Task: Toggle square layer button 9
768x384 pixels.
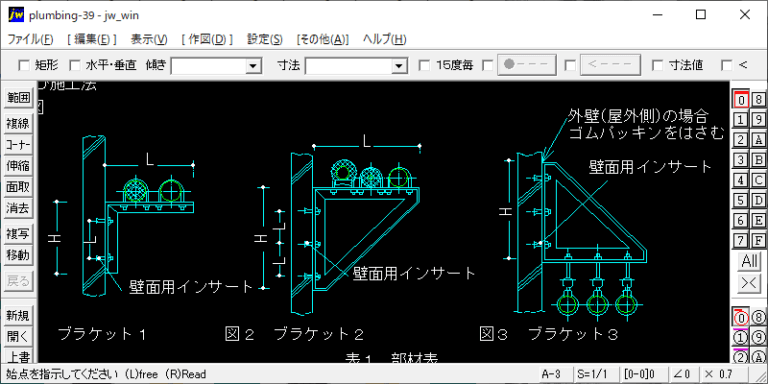Action: click(x=758, y=120)
